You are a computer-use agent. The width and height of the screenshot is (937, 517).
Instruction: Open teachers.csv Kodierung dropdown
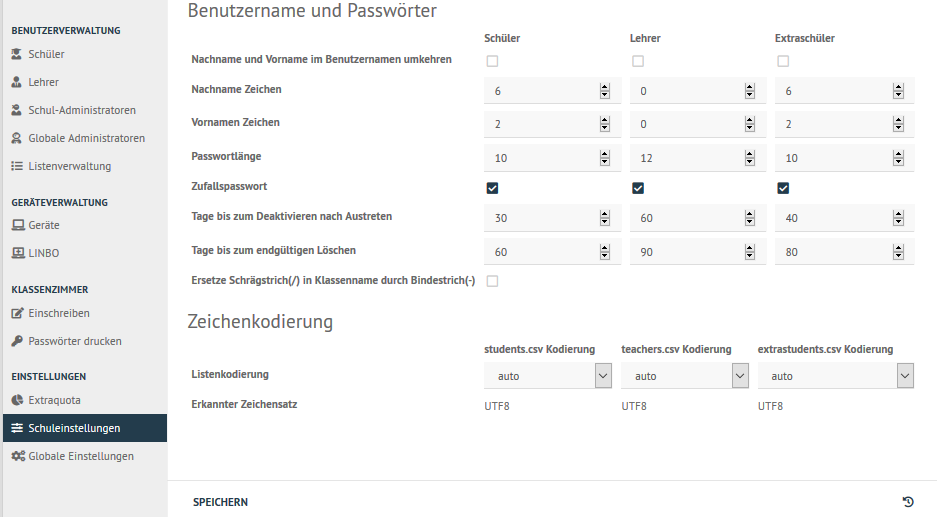pos(685,376)
